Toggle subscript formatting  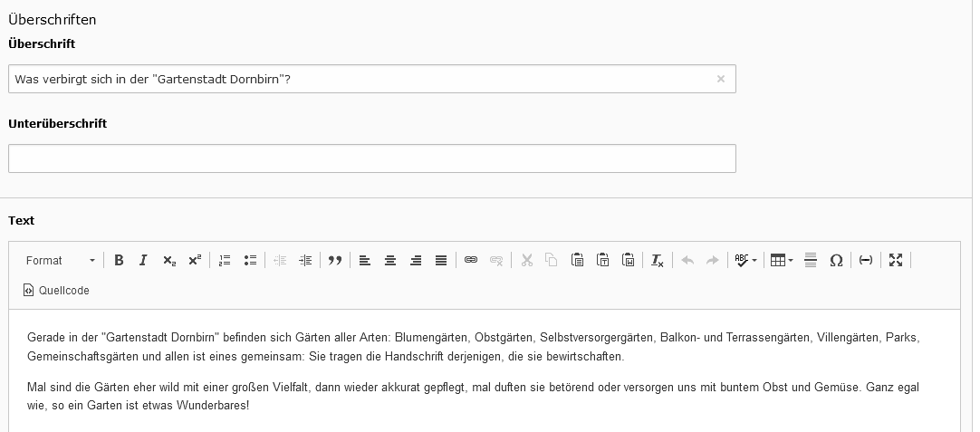[169, 261]
